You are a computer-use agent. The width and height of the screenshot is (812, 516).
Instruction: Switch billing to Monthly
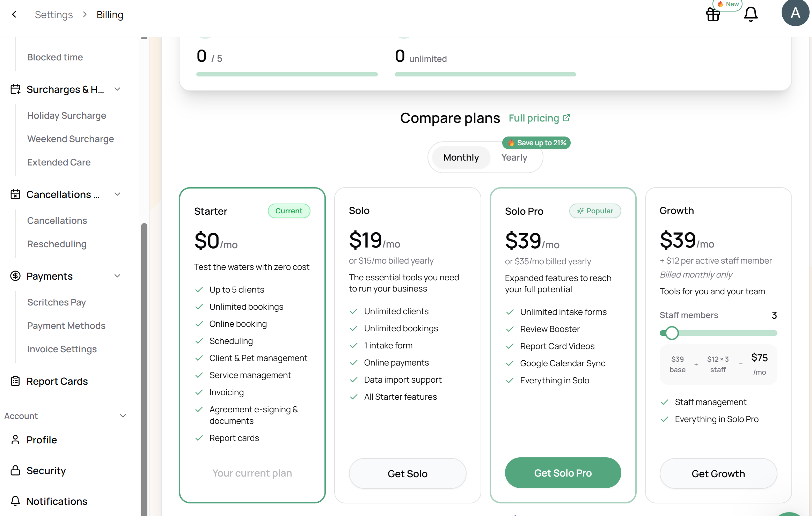461,157
